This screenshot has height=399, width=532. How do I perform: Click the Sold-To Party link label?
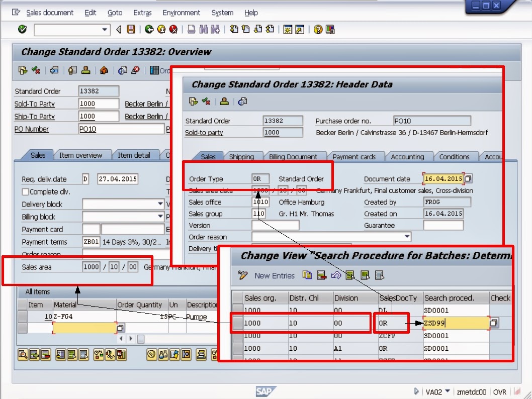35,104
